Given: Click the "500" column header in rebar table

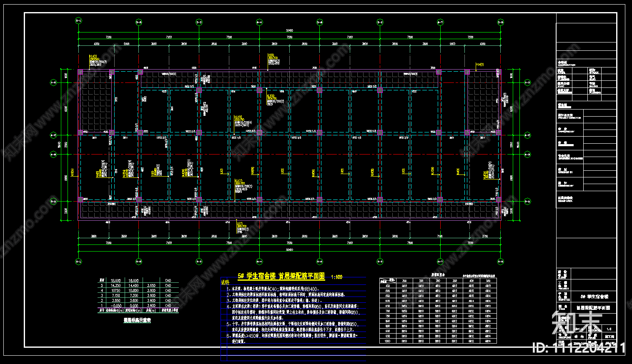Looking at the screenshot, I should click(488, 281).
